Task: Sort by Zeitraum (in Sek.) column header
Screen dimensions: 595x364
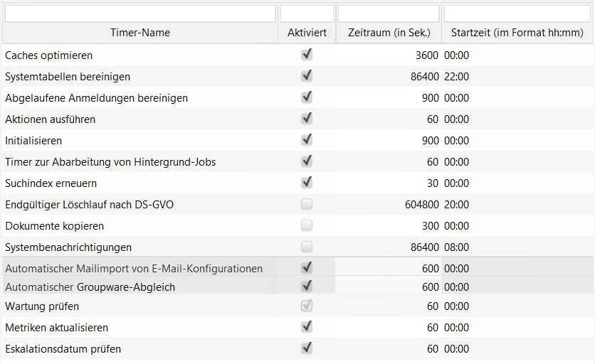Action: point(389,33)
